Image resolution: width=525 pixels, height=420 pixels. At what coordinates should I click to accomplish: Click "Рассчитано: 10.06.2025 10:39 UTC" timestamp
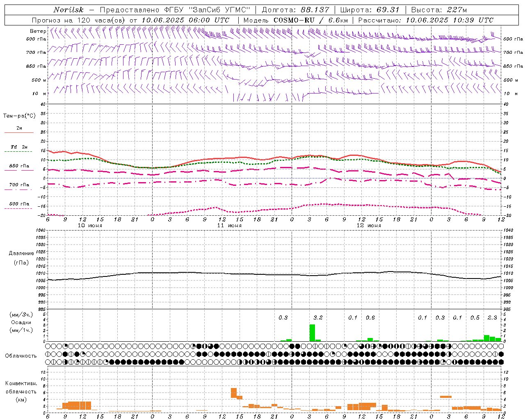pyautogui.click(x=426, y=20)
